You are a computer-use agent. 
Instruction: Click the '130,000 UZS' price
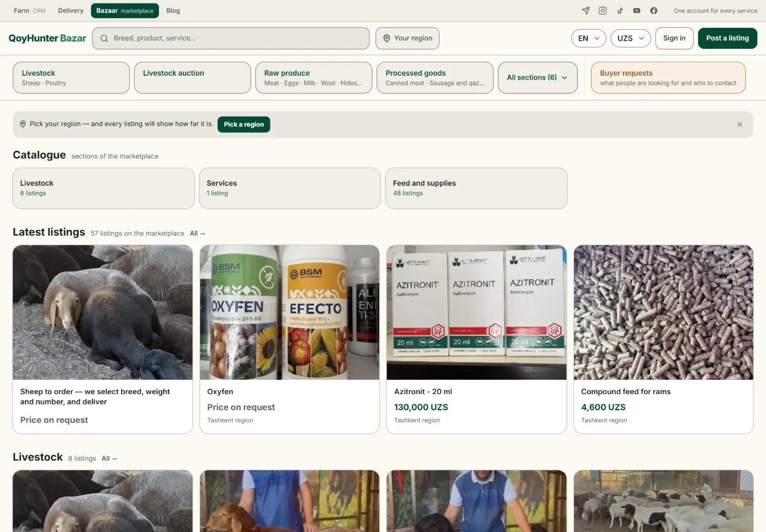point(421,407)
